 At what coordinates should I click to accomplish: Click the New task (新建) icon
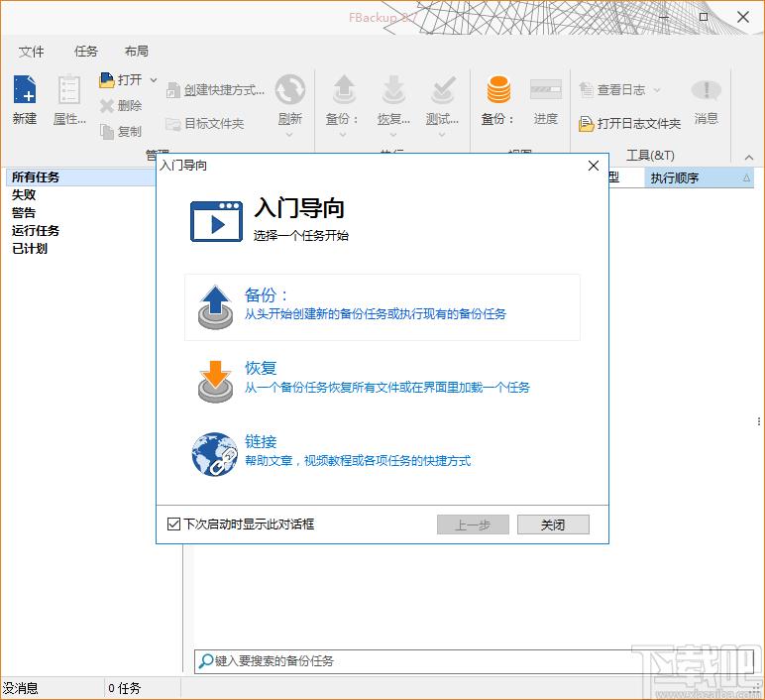25,91
